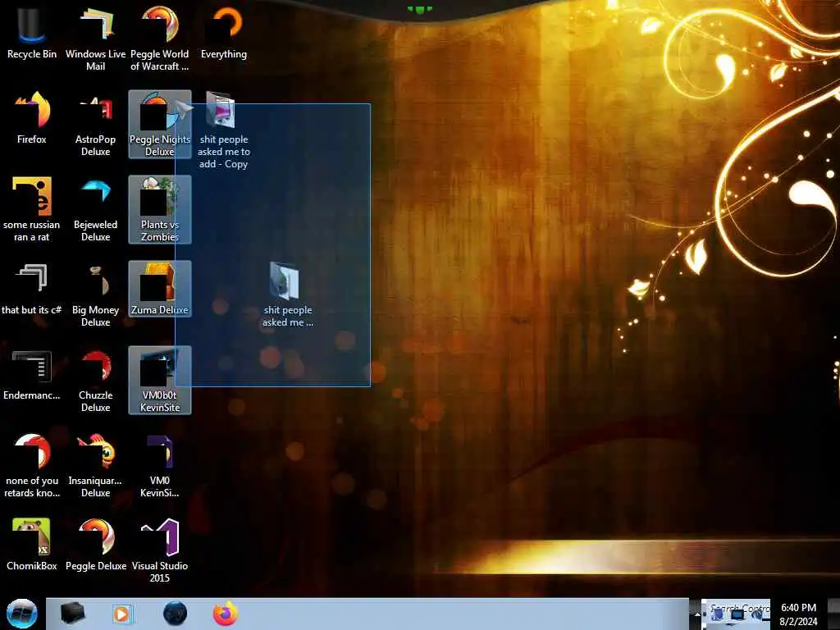
Task: Select the Endermanc... desktop icon
Action: pos(32,375)
